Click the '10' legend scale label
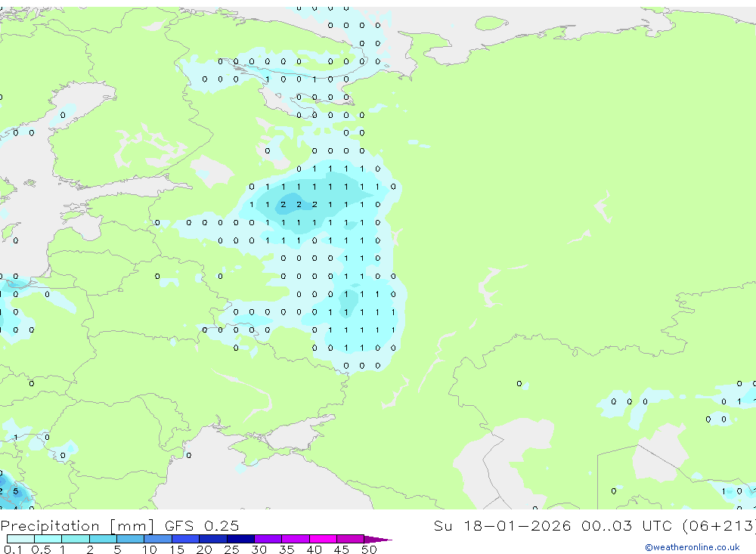Screen dimensions: 756x554 [x=149, y=549]
